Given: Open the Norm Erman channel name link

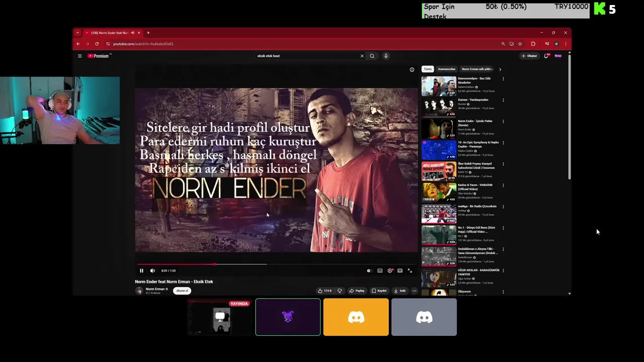Looking at the screenshot, I should (x=155, y=289).
